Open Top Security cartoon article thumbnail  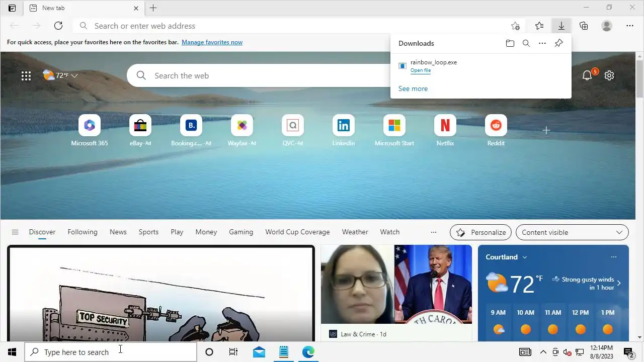161,294
